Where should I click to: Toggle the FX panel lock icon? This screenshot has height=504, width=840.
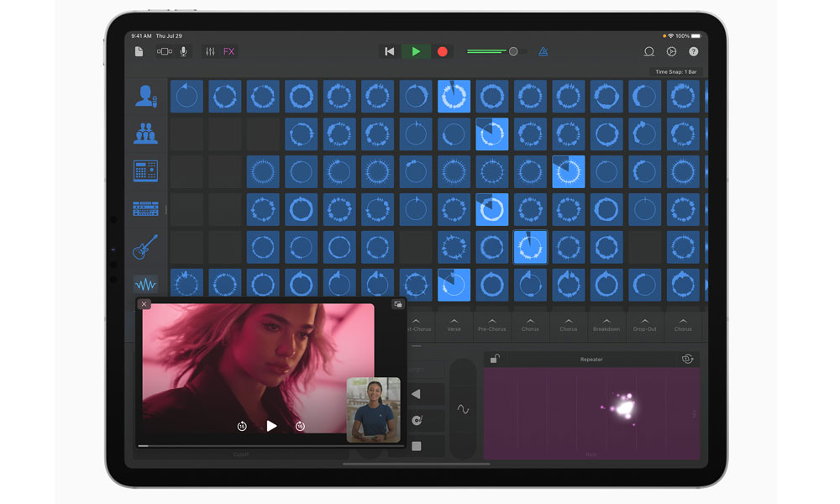(x=495, y=359)
